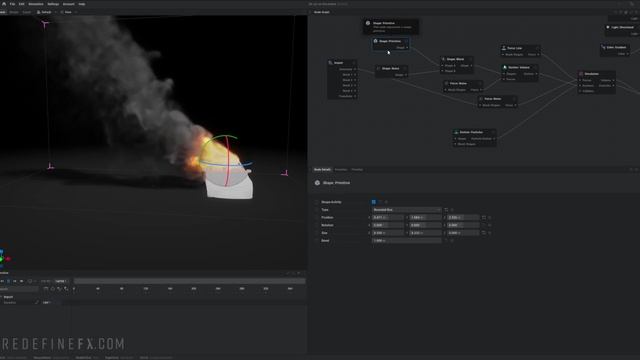The width and height of the screenshot is (640, 360).
Task: Click the Rotation X value field
Action: pyautogui.click(x=387, y=225)
